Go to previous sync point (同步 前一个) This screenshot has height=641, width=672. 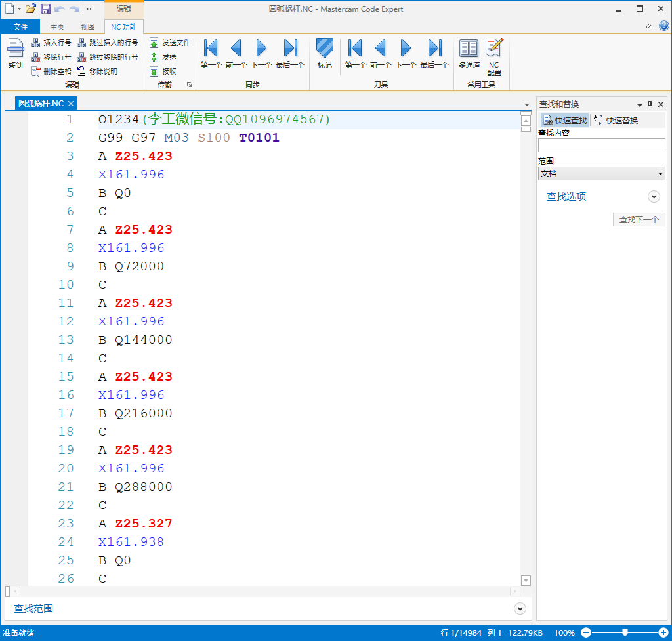coord(236,54)
